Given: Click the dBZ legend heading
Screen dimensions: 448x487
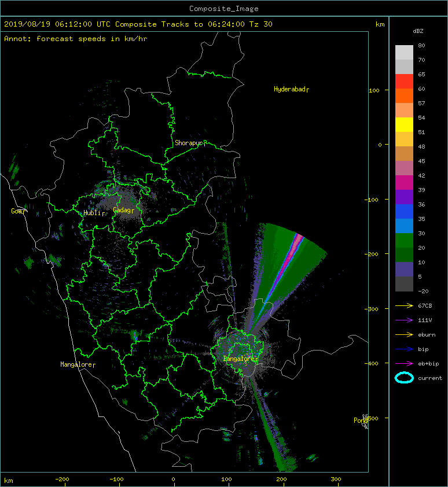Looking at the screenshot, I should click(418, 31).
